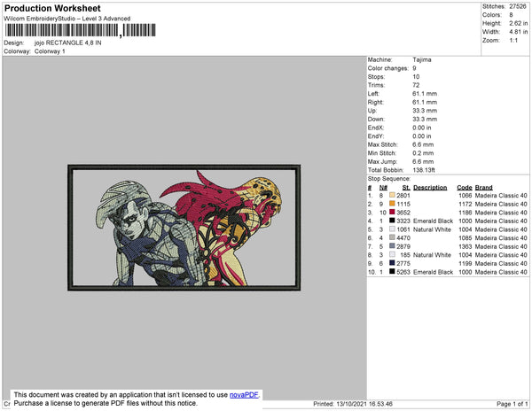532x411 pixels.
Task: Click the orange color swatch, code 1172
Action: 392,204
